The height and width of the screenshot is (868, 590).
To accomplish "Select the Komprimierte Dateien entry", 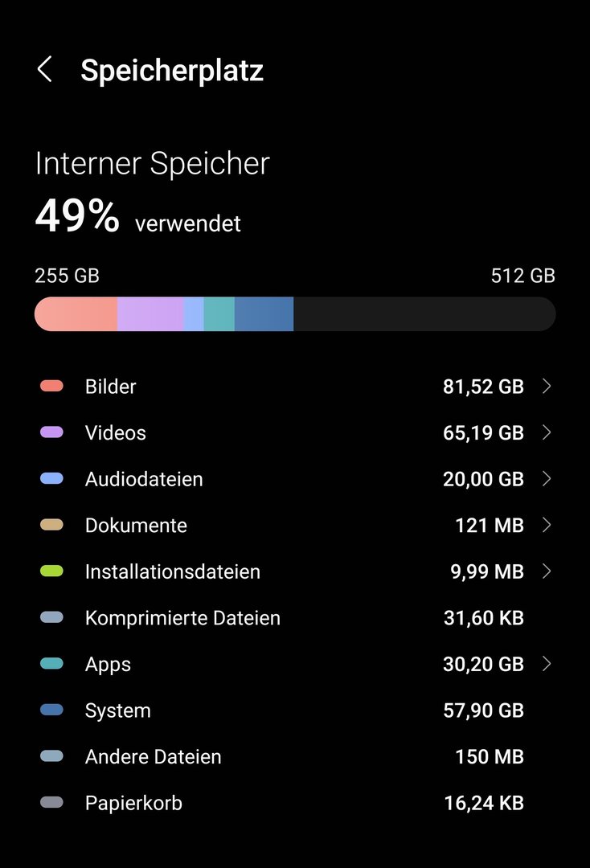I will click(182, 618).
